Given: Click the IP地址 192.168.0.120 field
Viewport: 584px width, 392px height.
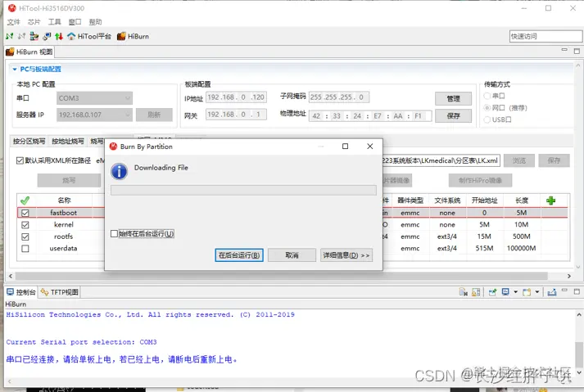Looking at the screenshot, I should 236,97.
